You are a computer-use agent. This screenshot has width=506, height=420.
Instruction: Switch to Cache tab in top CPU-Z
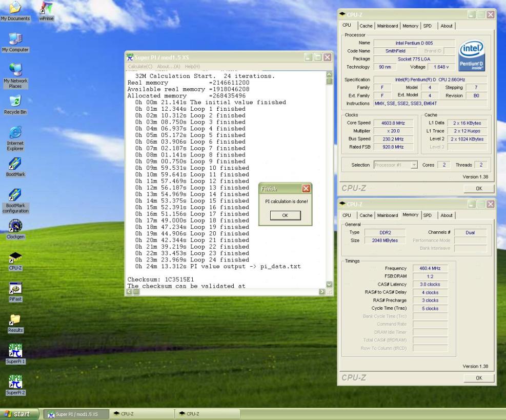[x=366, y=26]
